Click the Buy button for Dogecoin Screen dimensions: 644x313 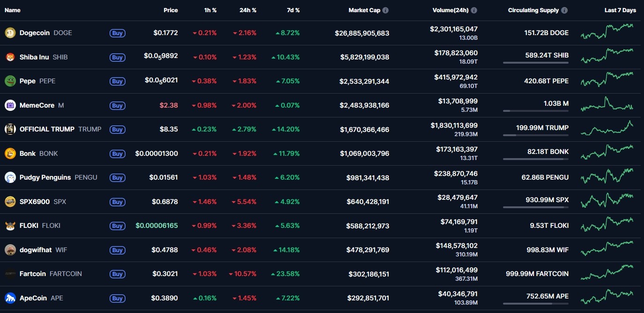pos(118,33)
